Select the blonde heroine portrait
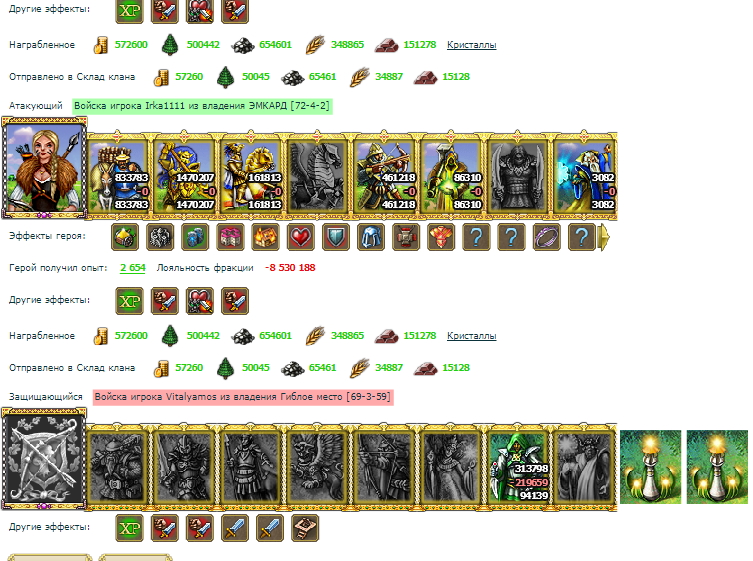753x561 pixels. [44, 168]
